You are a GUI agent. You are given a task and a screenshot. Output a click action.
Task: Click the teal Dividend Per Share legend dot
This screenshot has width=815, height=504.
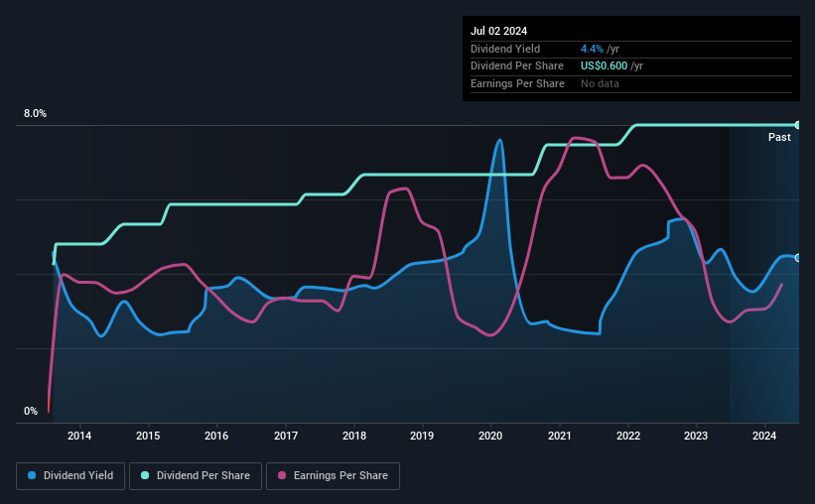[145, 475]
